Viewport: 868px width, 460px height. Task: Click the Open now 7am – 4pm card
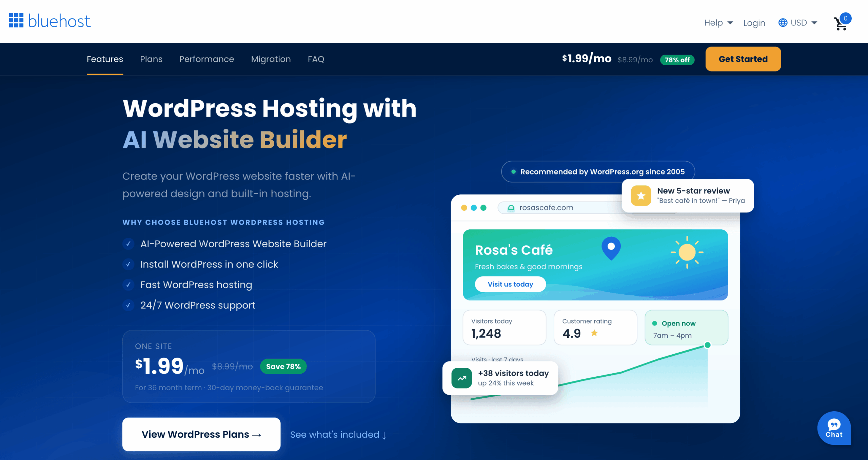tap(686, 328)
